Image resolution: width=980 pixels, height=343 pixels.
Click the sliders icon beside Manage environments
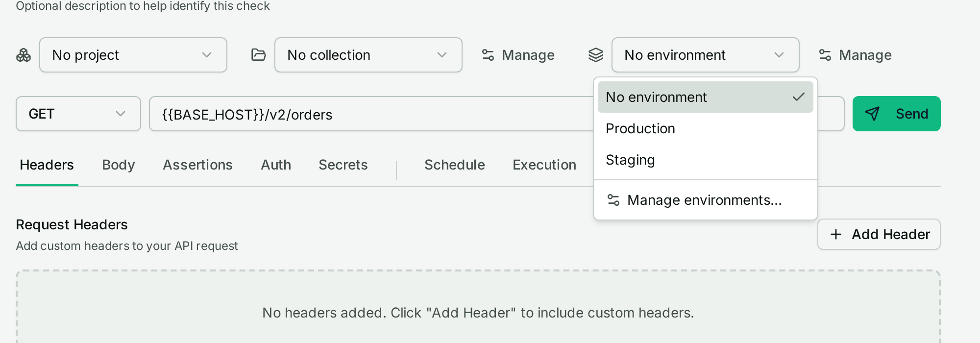click(x=613, y=200)
